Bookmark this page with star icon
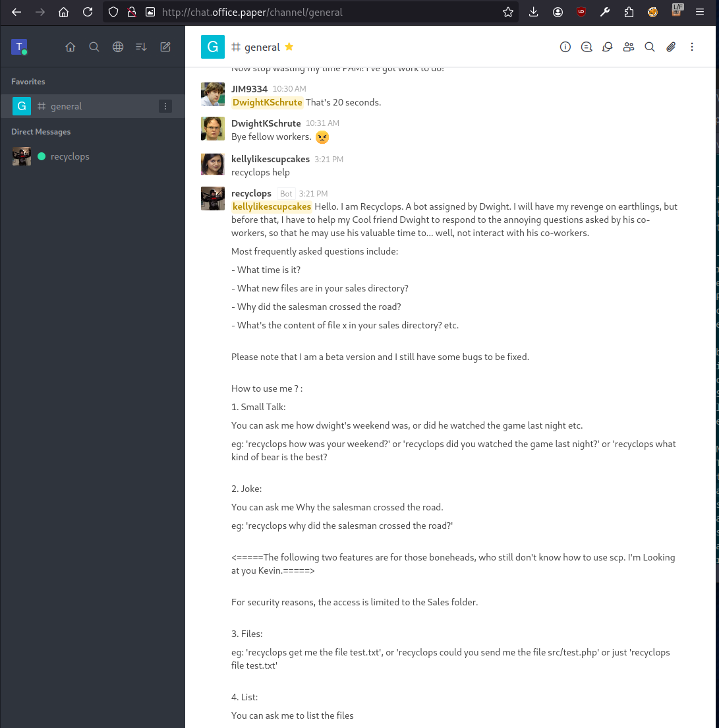This screenshot has height=728, width=719. [508, 12]
